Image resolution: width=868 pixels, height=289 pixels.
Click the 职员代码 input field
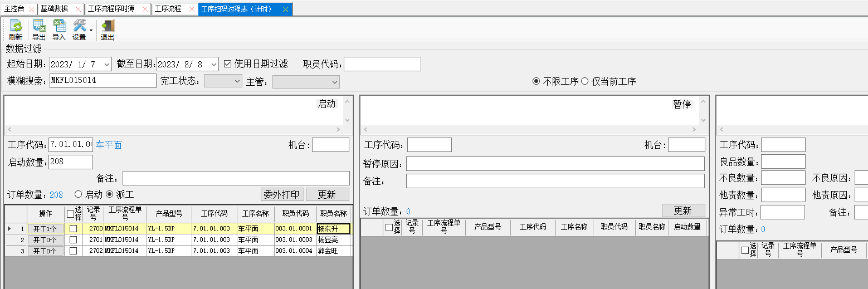click(x=382, y=64)
